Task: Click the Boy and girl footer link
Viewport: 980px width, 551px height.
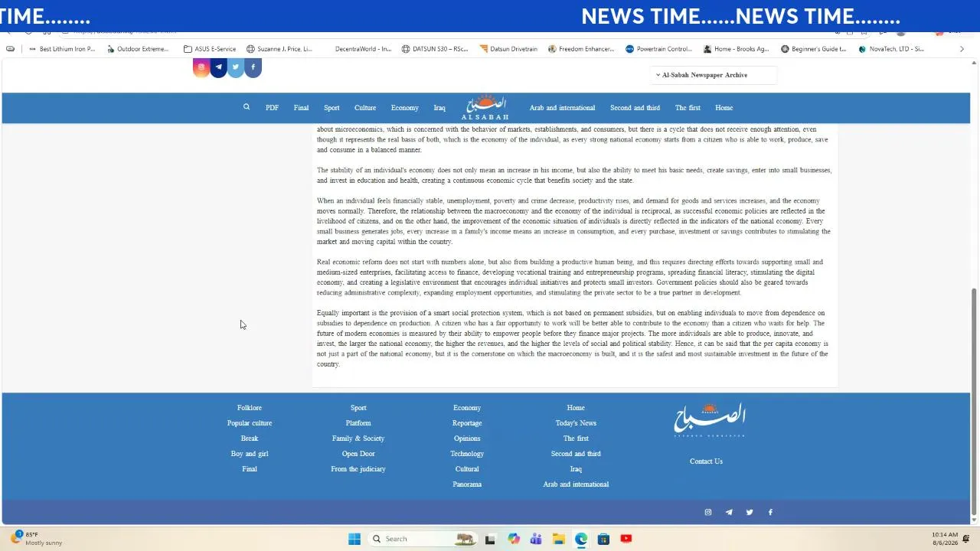Action: click(x=250, y=454)
